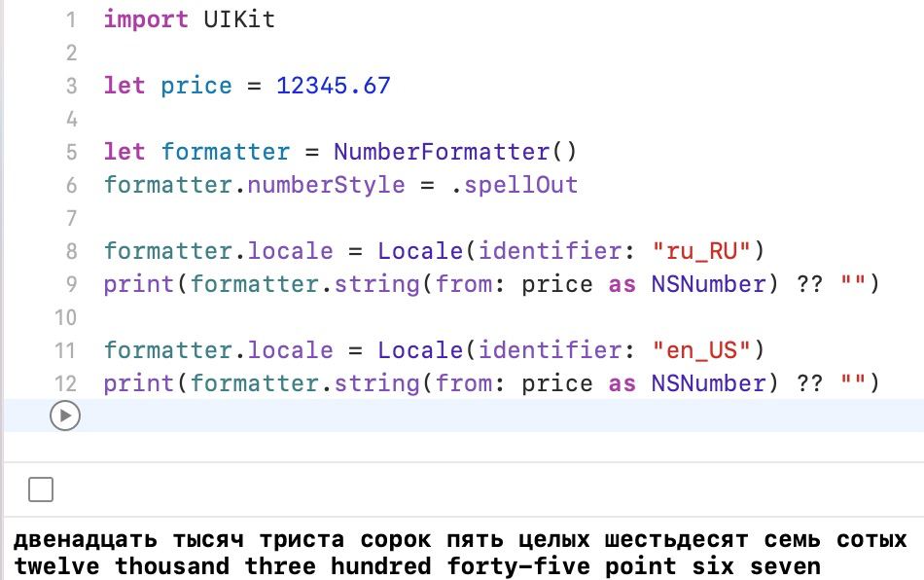Click the formatter name declared on line 5

(225, 152)
